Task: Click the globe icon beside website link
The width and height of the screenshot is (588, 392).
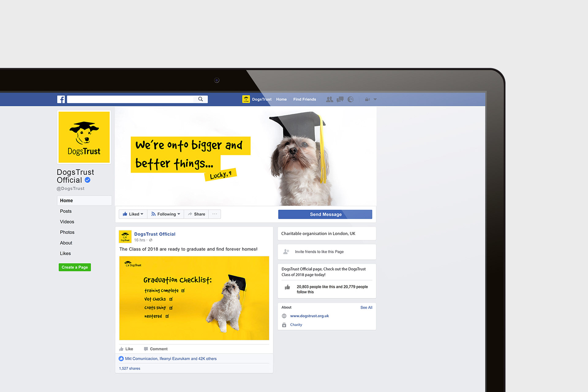Action: pos(284,316)
